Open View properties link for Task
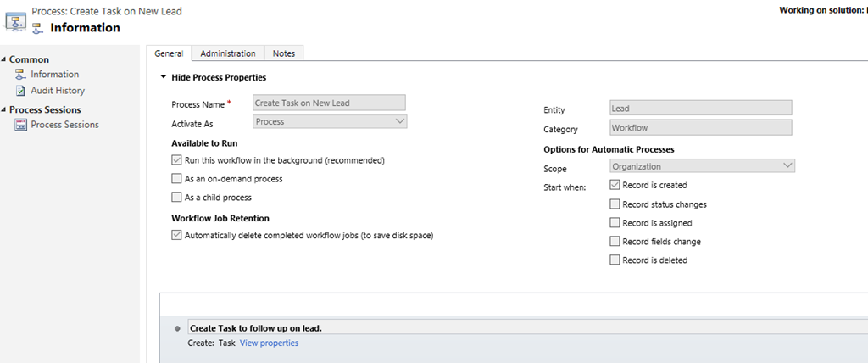Image resolution: width=868 pixels, height=363 pixels. pyautogui.click(x=269, y=343)
